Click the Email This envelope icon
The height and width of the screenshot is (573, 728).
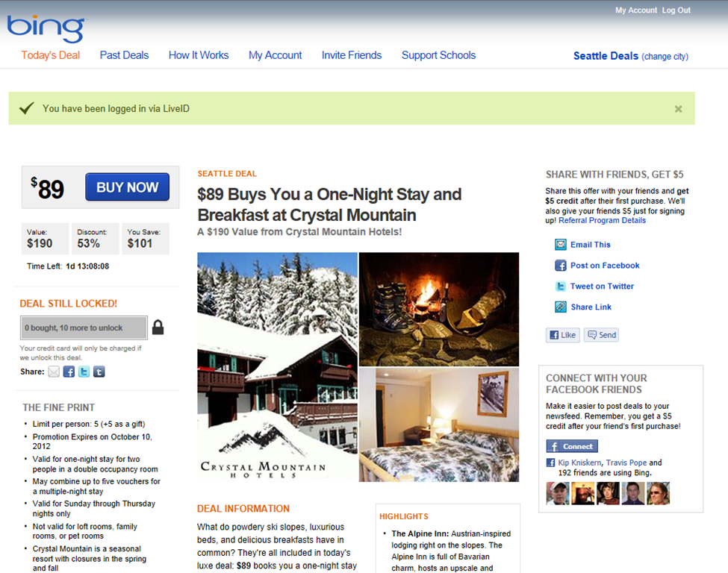point(561,245)
